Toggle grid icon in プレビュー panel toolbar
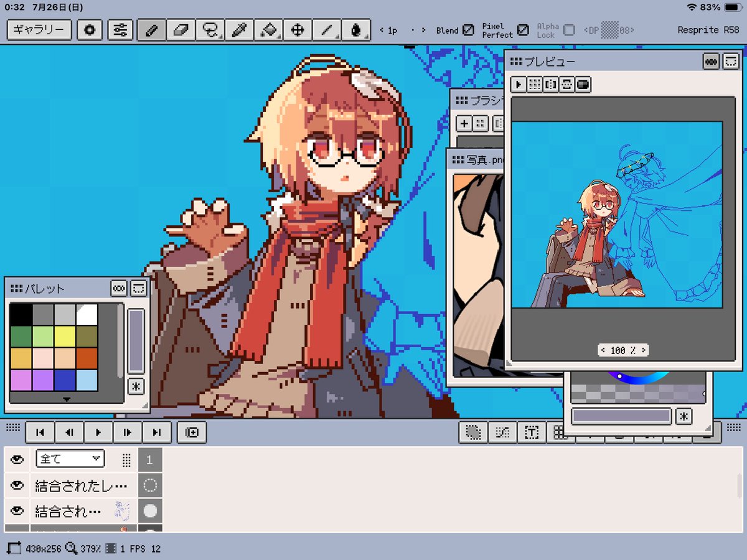747x560 pixels. [x=535, y=85]
